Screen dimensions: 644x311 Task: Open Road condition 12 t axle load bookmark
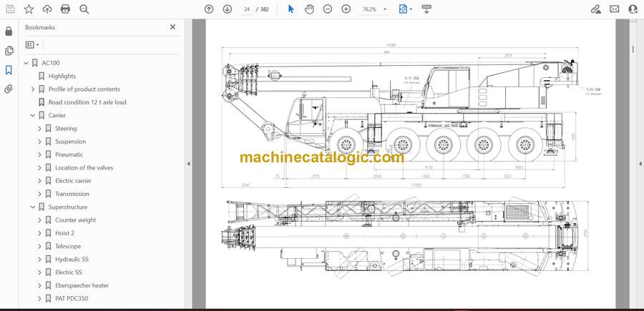(x=87, y=102)
